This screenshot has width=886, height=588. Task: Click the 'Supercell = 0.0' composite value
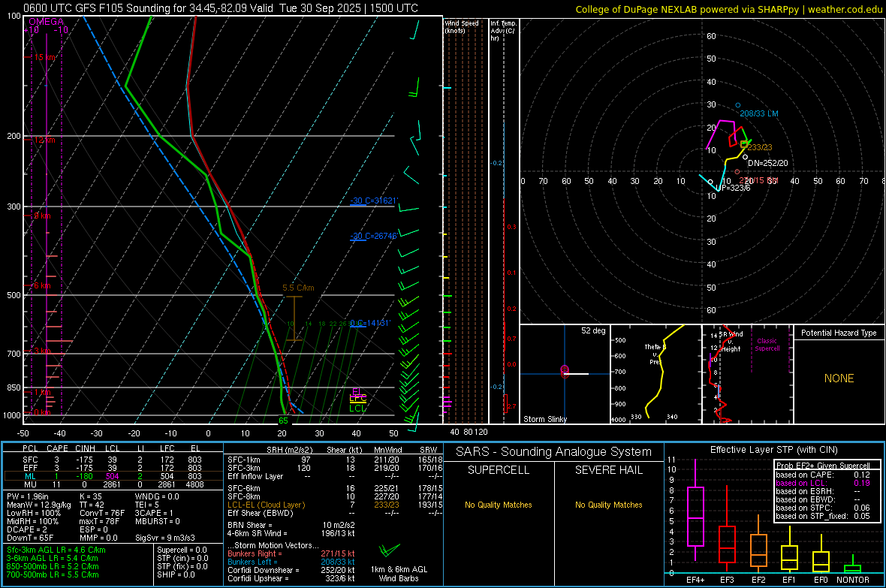click(182, 550)
